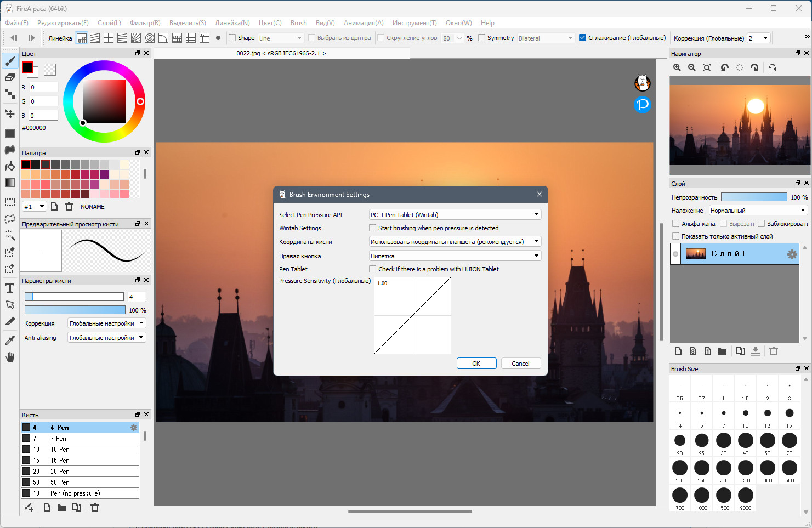Select the Hand pan tool
Viewport: 812px width, 528px height.
(x=10, y=357)
